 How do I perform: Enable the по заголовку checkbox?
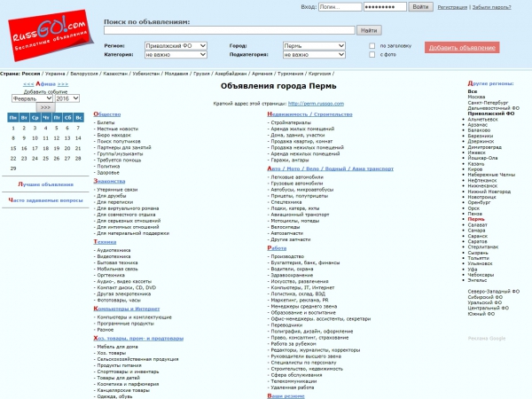[x=372, y=46]
